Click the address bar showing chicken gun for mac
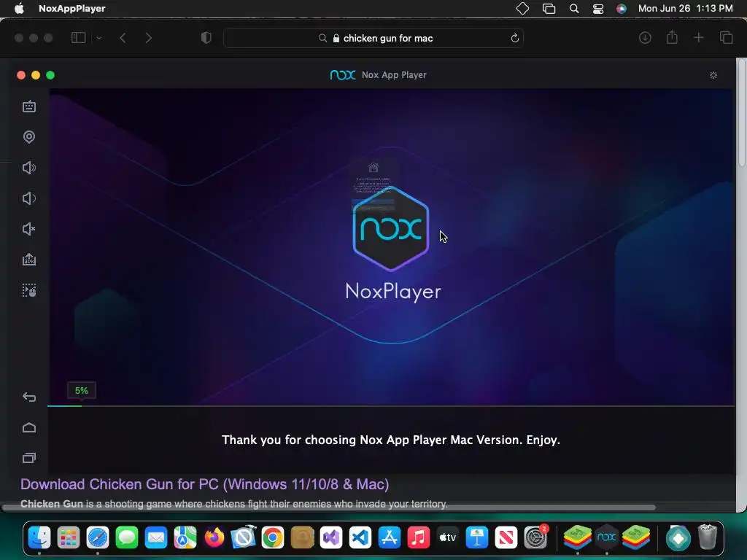This screenshot has height=560, width=747. 374,38
